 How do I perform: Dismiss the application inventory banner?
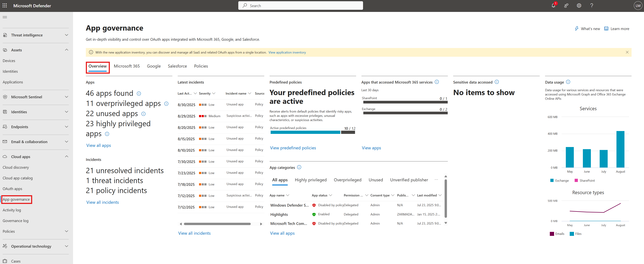click(x=627, y=52)
